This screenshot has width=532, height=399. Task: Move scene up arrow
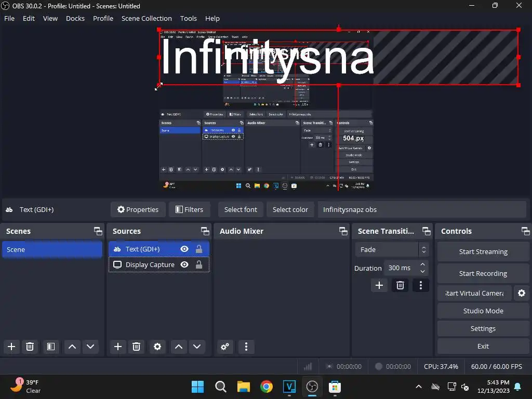pos(72,347)
